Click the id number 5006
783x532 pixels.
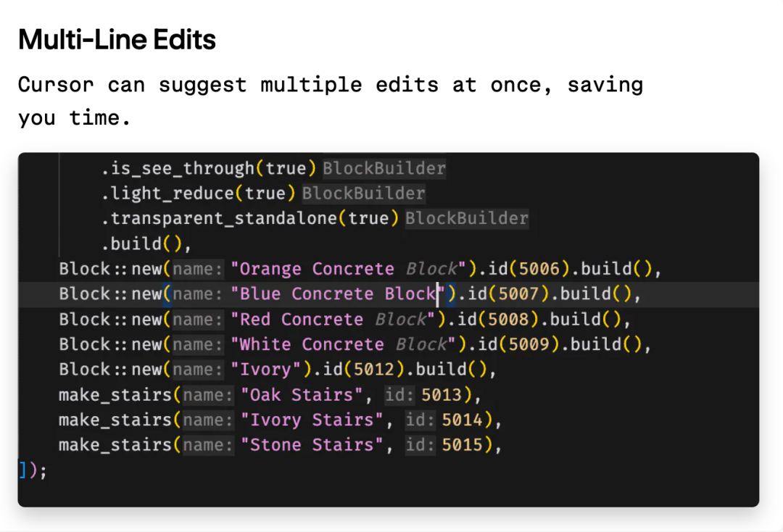tap(539, 269)
